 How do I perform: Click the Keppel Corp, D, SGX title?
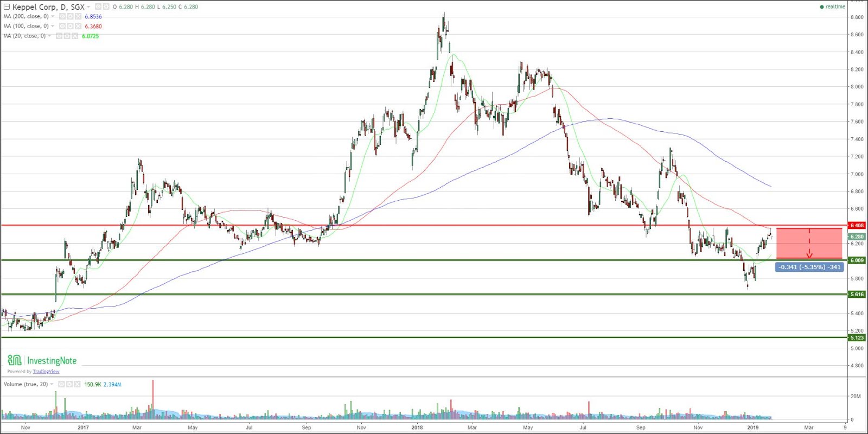(48, 7)
